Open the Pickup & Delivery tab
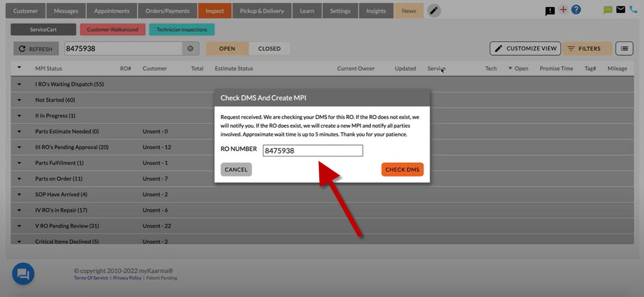 point(262,11)
